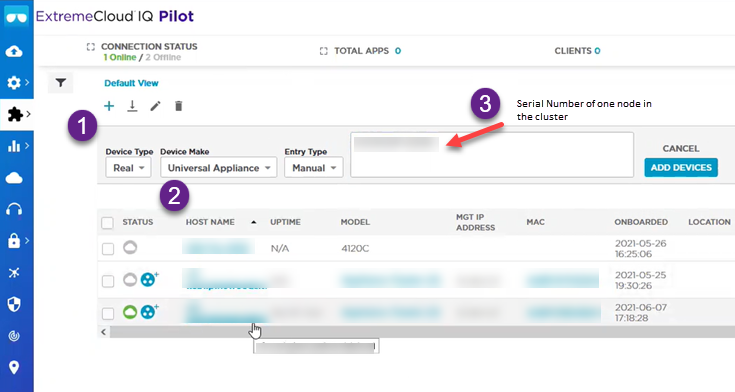
Task: Click the ONBOARDED column header
Action: [x=641, y=222]
